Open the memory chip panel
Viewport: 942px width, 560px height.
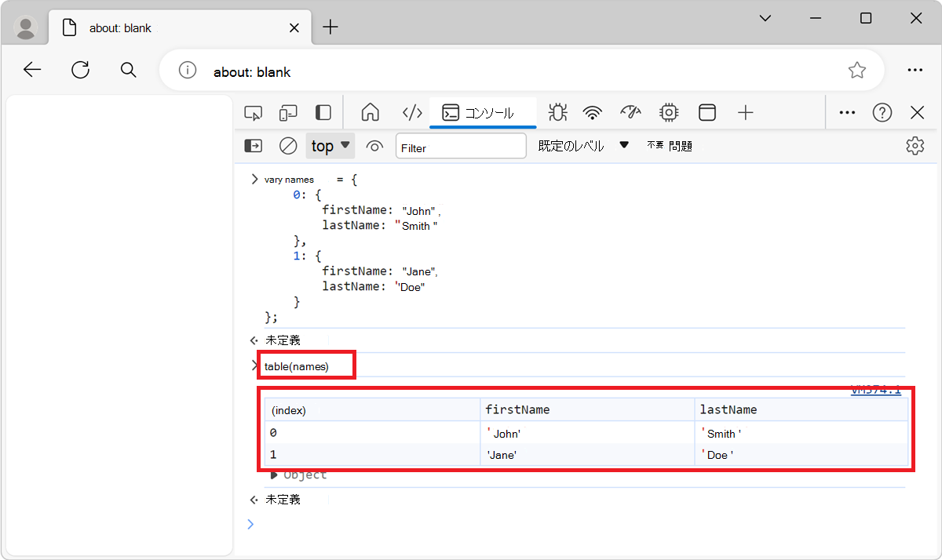click(668, 112)
